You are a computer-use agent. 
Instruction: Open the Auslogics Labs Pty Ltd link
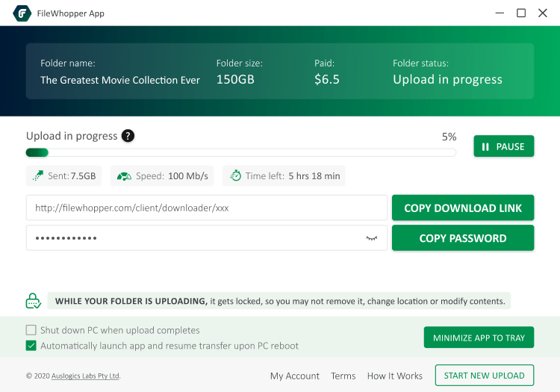[x=85, y=376]
